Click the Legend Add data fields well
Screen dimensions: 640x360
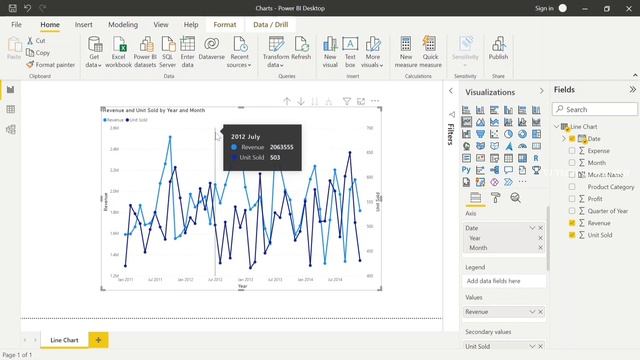(504, 281)
